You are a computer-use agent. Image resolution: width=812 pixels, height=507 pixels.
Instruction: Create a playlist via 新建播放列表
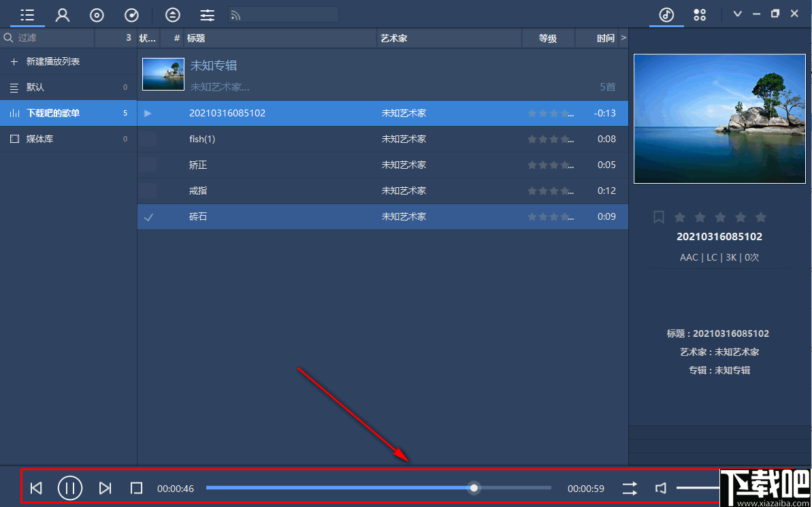coord(54,61)
